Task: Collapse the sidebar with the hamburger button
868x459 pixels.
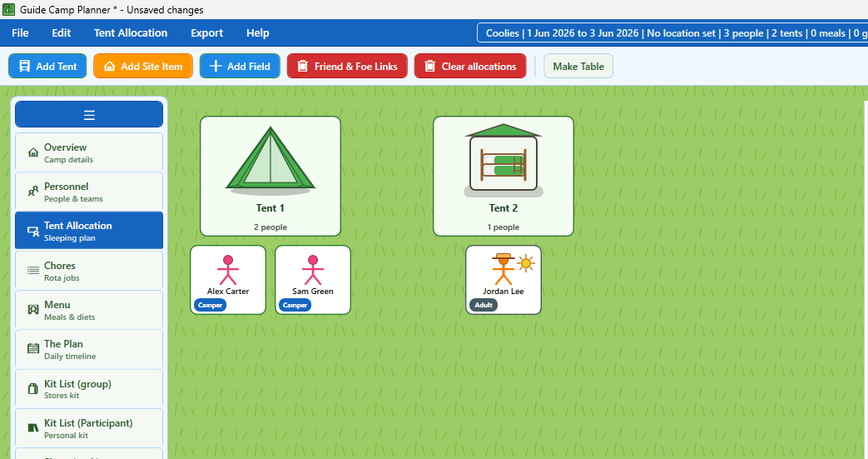Action: click(x=89, y=115)
